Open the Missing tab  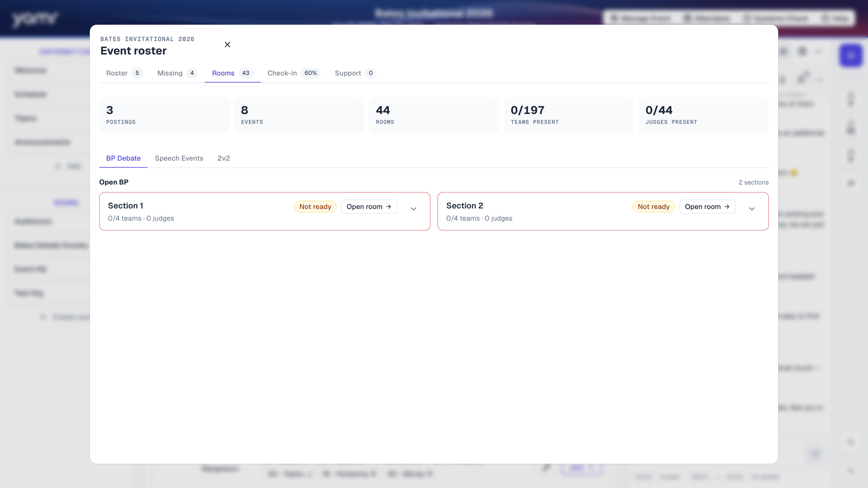point(177,73)
